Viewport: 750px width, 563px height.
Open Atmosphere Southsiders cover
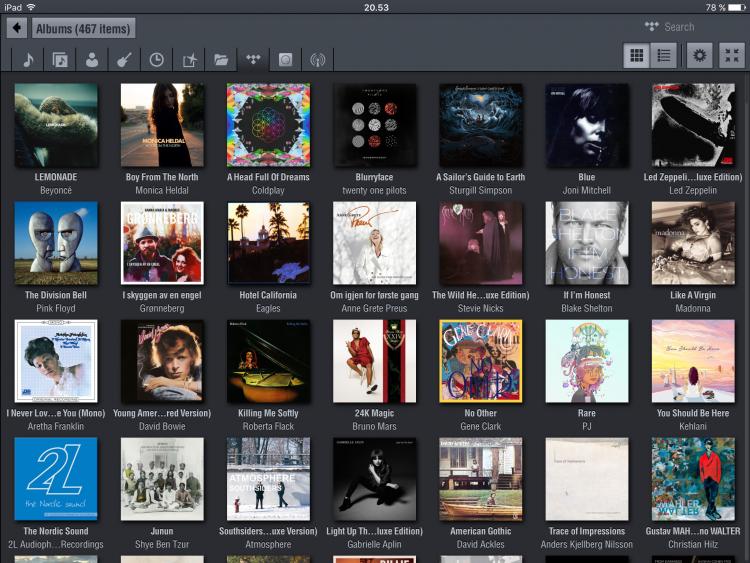tap(268, 479)
